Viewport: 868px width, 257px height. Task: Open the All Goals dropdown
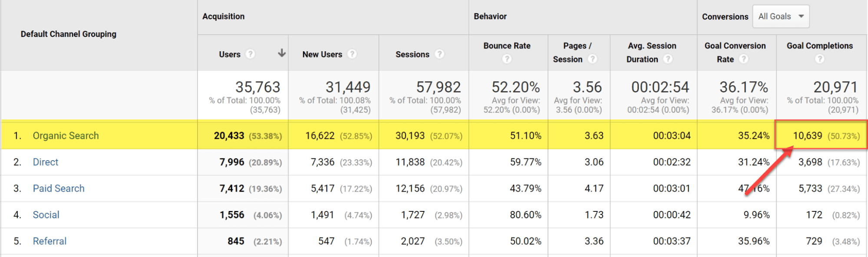[x=781, y=16]
